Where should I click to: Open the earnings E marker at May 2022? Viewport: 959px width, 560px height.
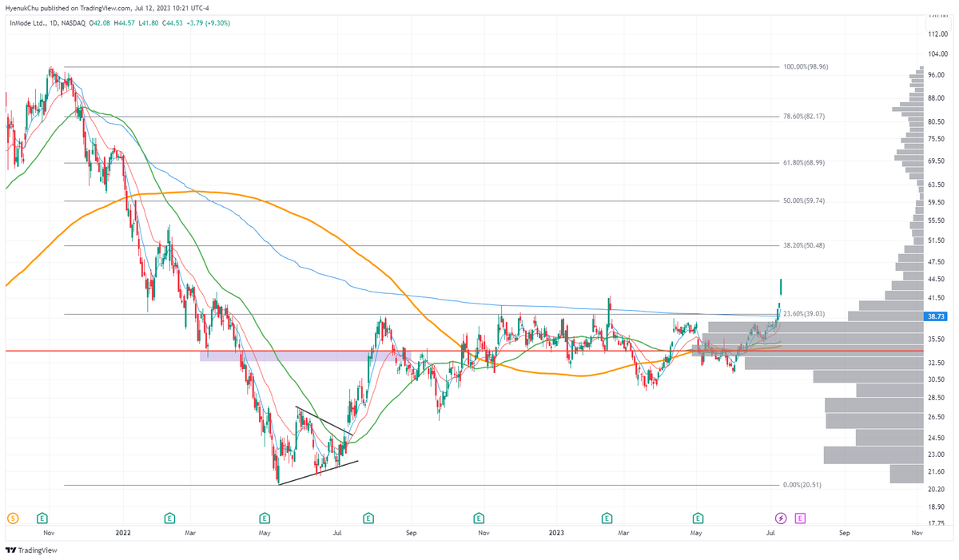point(265,518)
